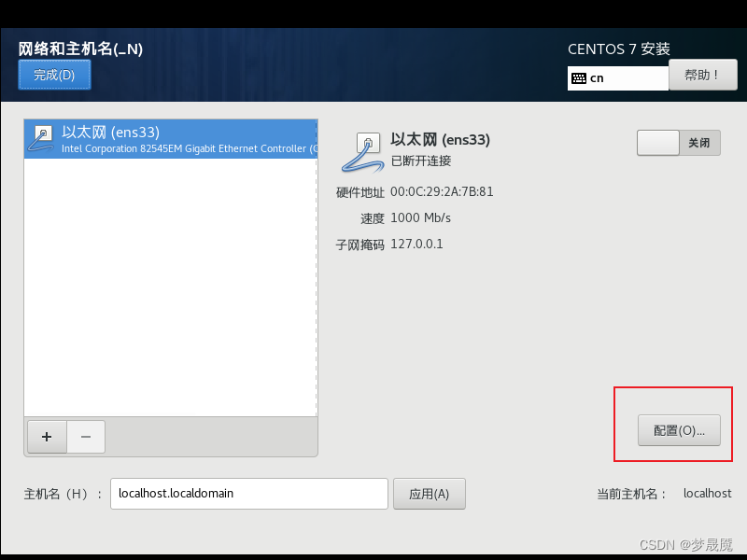747x560 pixels.
Task: Select 以太网 (ens33) in the device list
Action: [171, 139]
